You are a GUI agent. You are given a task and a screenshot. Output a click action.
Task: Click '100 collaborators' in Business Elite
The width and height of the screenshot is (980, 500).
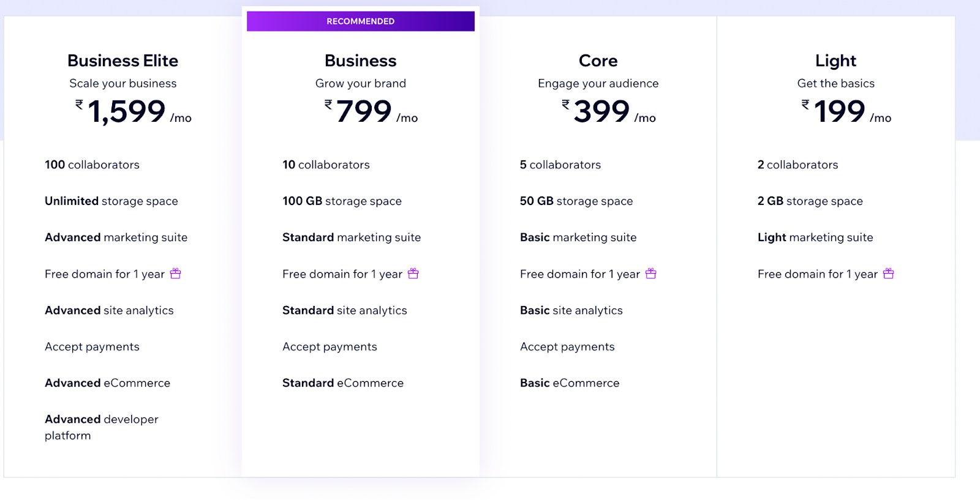click(x=92, y=165)
